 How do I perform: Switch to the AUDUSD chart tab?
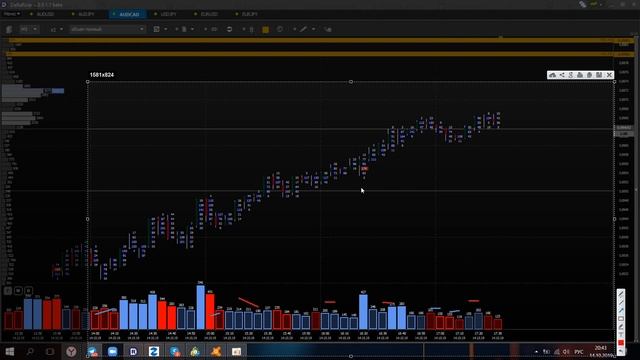coord(45,14)
